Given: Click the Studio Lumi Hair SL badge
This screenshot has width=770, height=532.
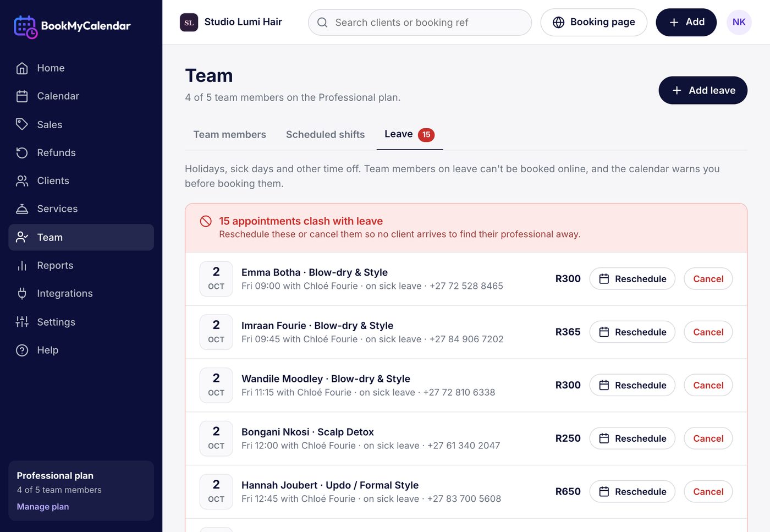Looking at the screenshot, I should [189, 23].
